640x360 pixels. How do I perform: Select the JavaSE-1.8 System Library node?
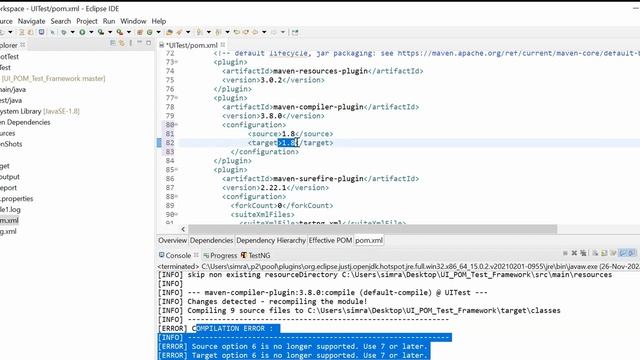tap(40, 111)
